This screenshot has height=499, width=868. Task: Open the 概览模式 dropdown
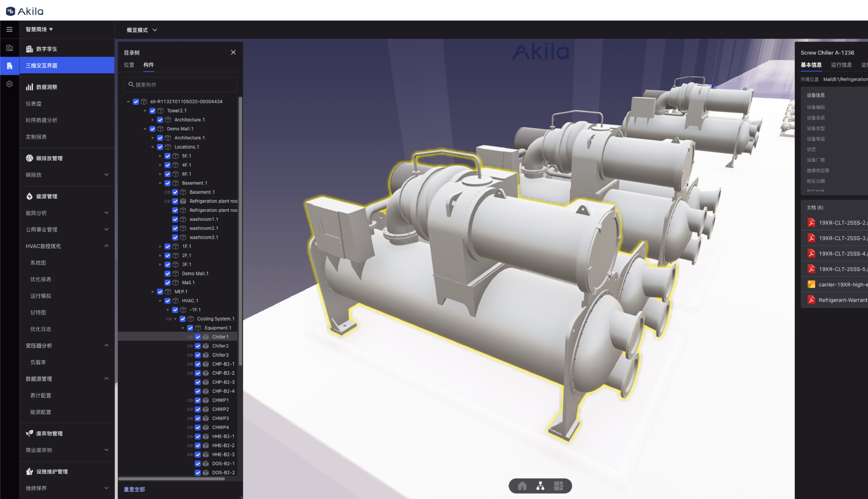click(x=142, y=30)
